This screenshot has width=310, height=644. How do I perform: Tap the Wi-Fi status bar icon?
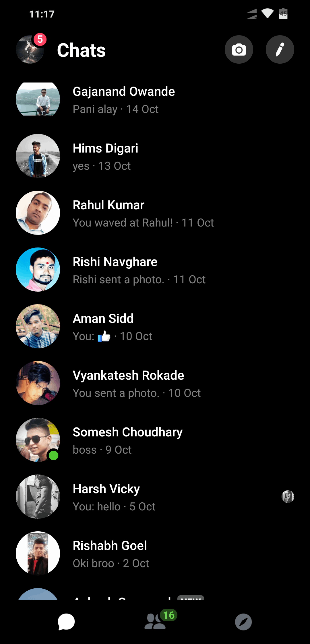[x=268, y=13]
